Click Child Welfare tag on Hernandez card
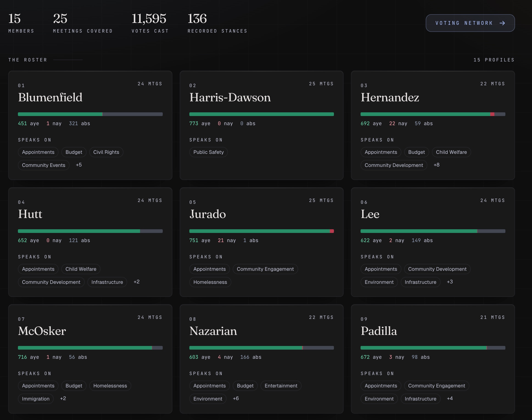Viewport: 532px width, 420px height. coord(451,152)
